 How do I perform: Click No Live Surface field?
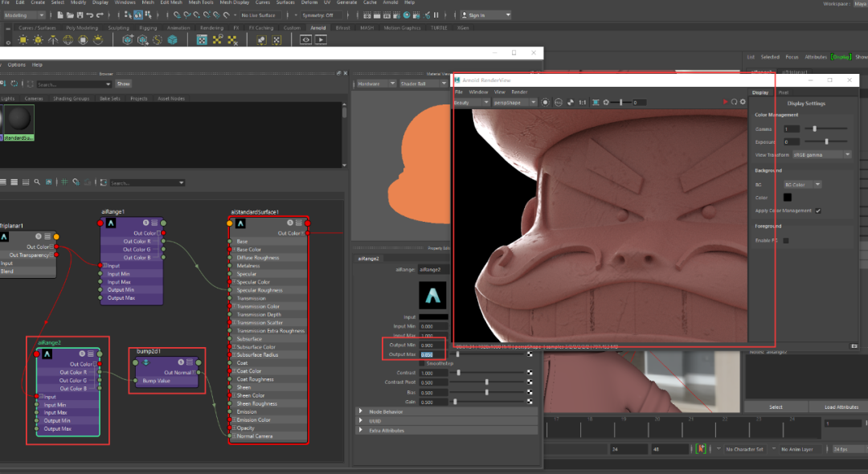coord(259,15)
